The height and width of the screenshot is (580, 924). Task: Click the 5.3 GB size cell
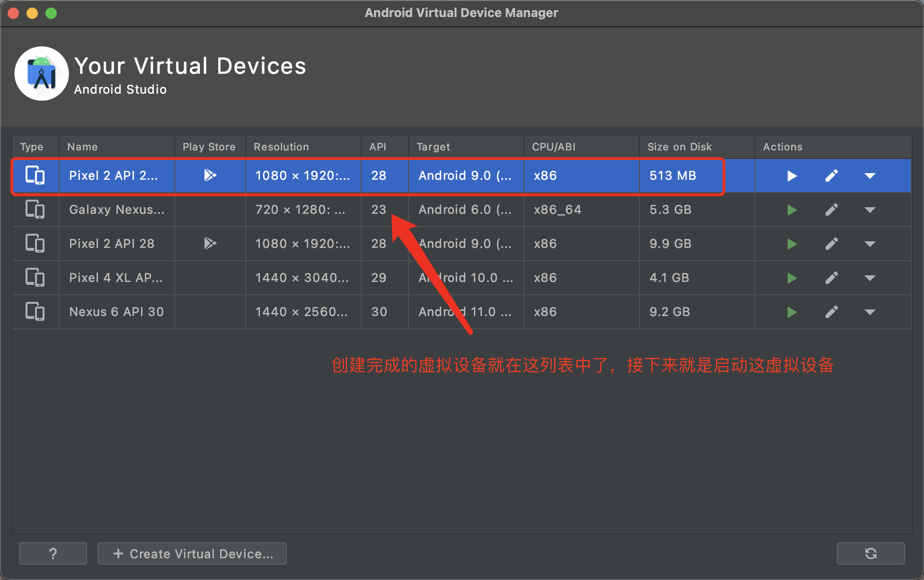tap(697, 210)
